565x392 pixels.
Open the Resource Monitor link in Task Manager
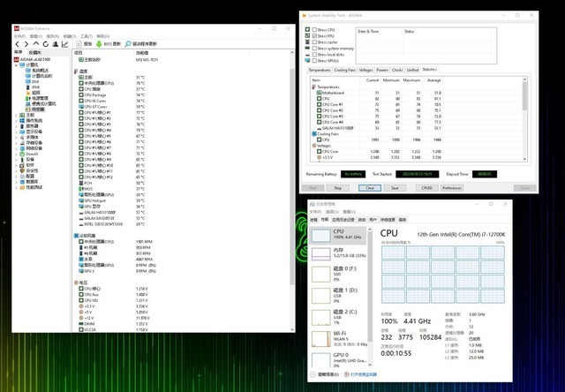tap(364, 374)
